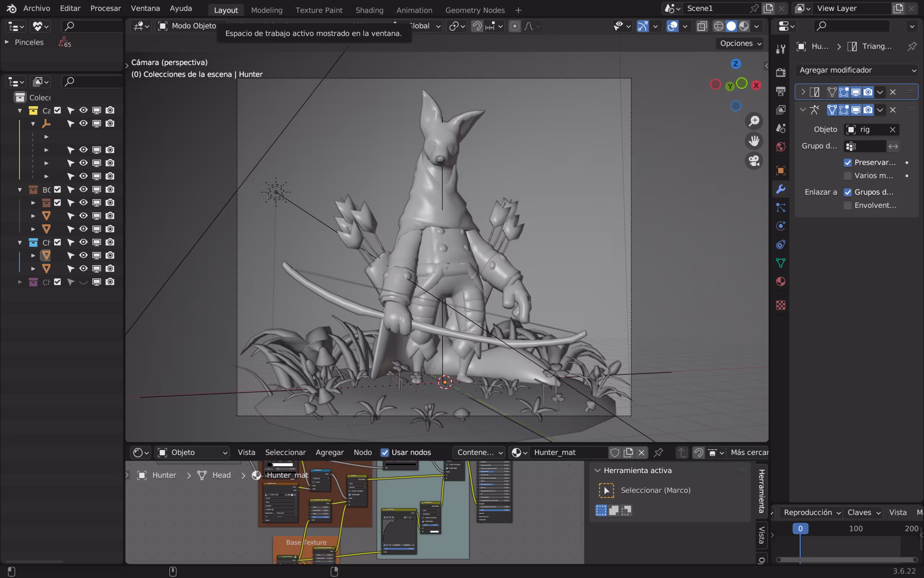Switch to the Geometry Nodes workspace tab
Screen dimensions: 924x578
(x=475, y=10)
